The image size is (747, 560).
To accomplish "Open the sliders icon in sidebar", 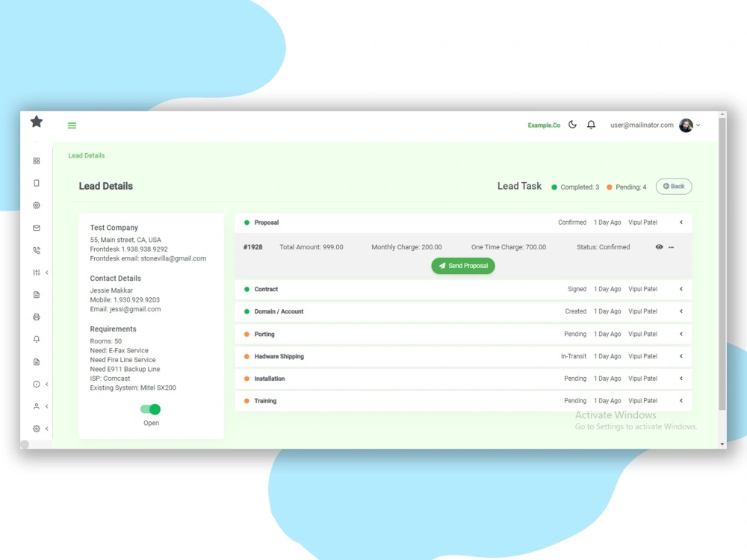I will coord(37,273).
